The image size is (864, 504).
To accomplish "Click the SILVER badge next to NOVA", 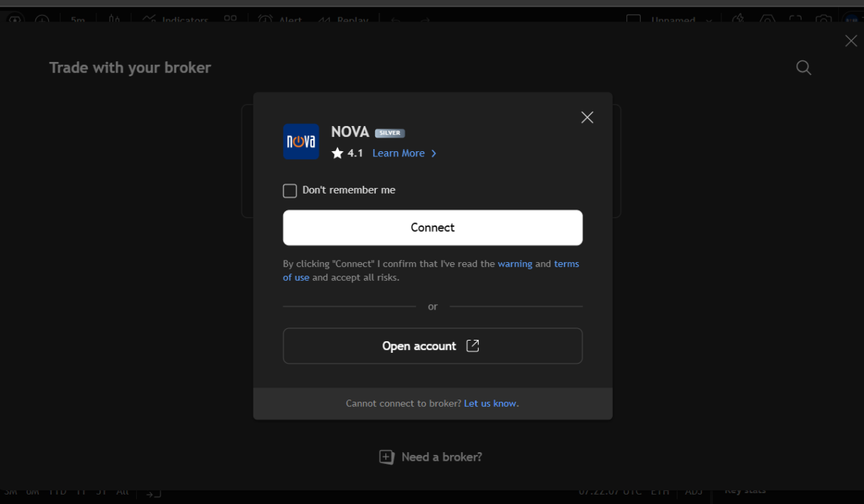I will point(390,133).
